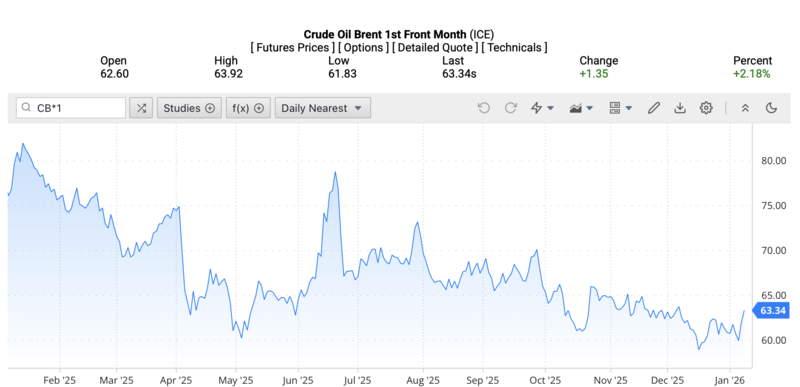The height and width of the screenshot is (387, 800).
Task: Click the Jan '26 date axis label
Action: click(x=730, y=380)
